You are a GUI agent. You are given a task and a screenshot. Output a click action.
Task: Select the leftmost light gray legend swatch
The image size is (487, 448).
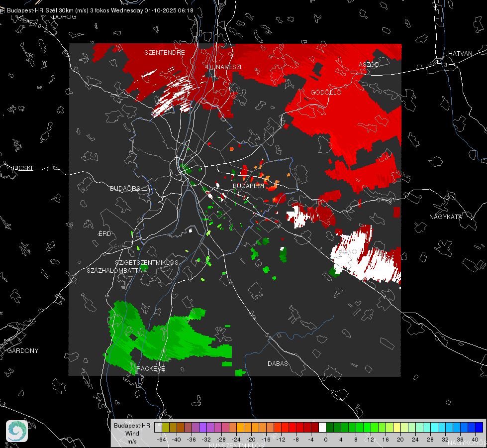click(158, 427)
